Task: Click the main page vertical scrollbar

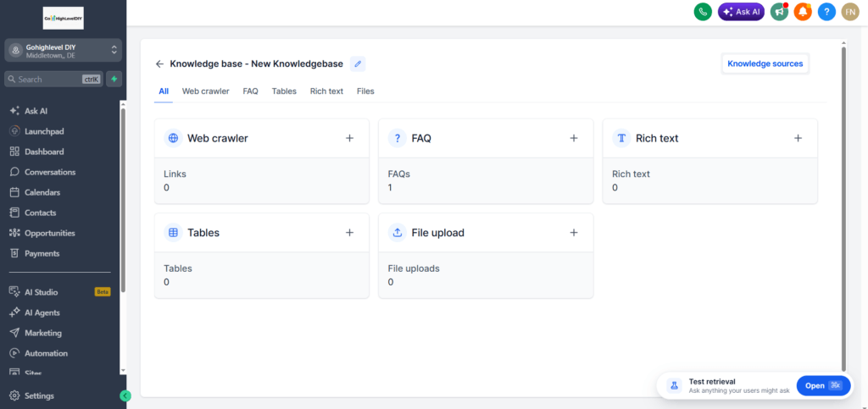Action: coord(843,209)
